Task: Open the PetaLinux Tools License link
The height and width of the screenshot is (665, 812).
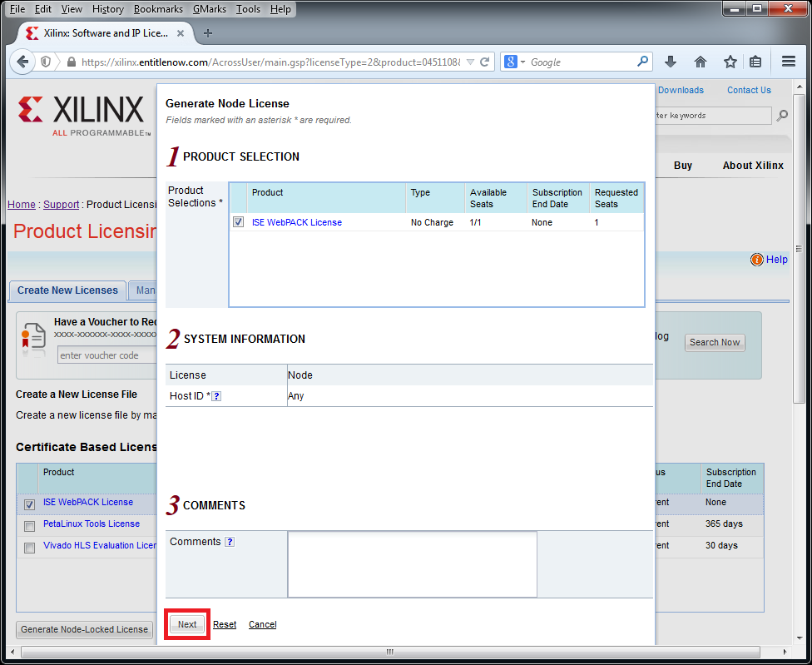Action: (92, 524)
